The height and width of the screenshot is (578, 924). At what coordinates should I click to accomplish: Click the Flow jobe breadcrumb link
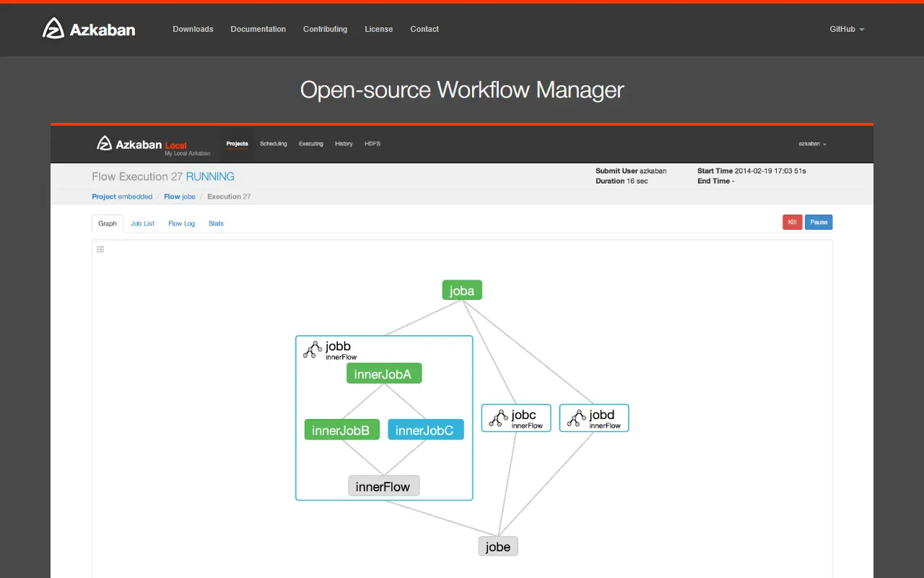[x=180, y=197]
